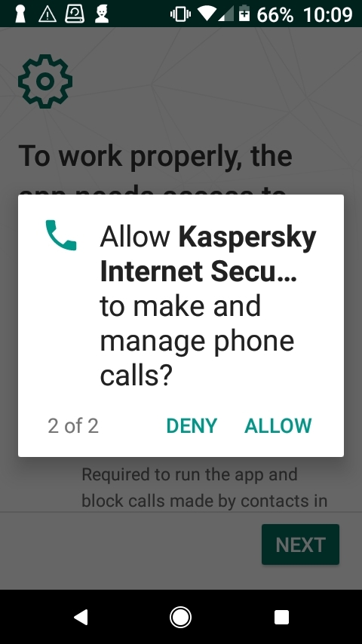This screenshot has width=362, height=644.
Task: Tap the Wi-Fi signal status icon
Action: (x=207, y=14)
